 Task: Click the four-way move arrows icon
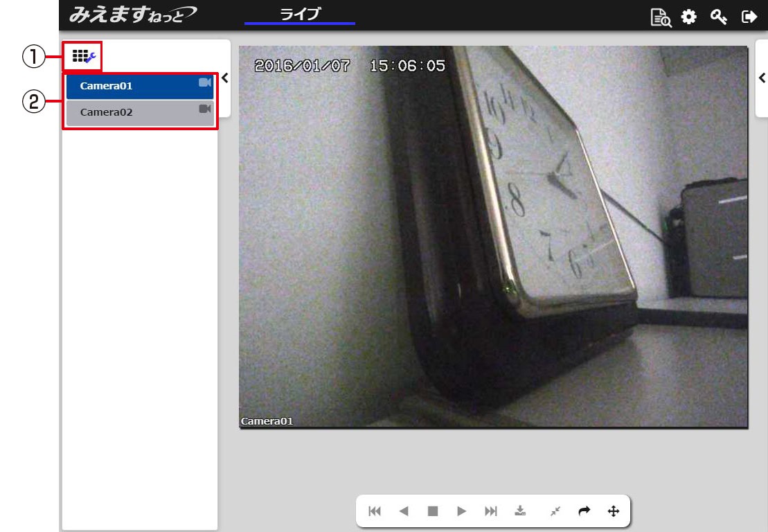[x=613, y=511]
